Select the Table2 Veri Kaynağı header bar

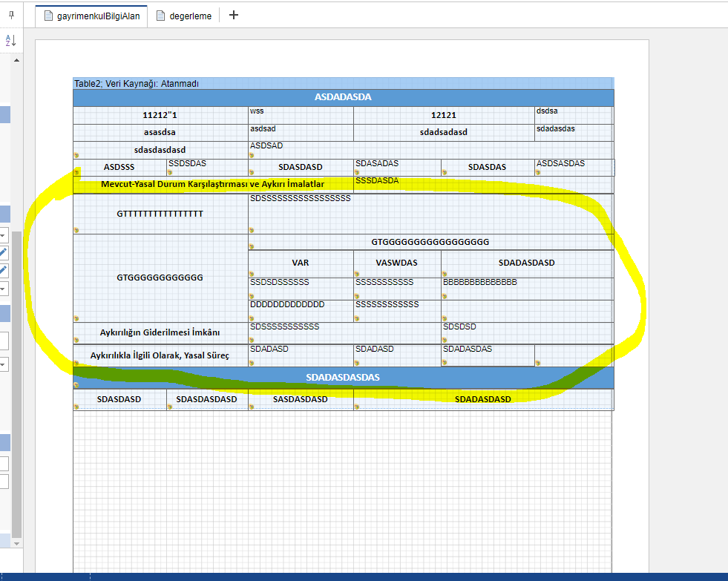(343, 84)
